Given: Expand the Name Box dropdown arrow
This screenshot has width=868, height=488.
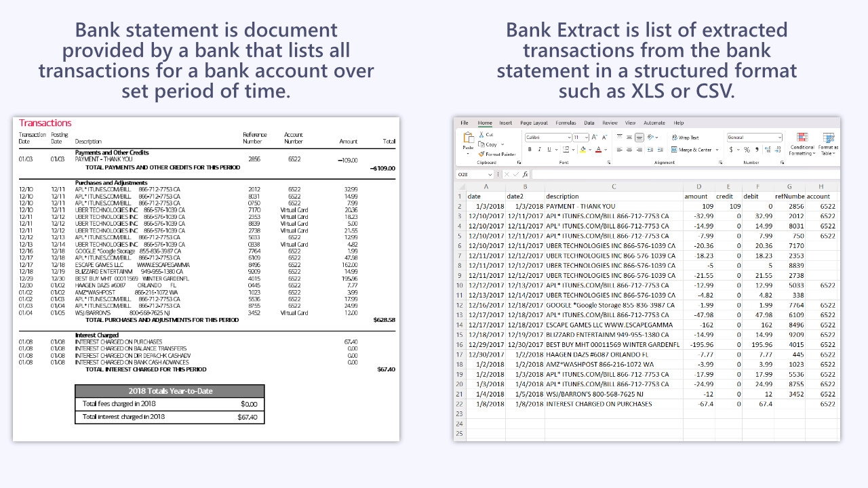Looking at the screenshot, I should 489,174.
